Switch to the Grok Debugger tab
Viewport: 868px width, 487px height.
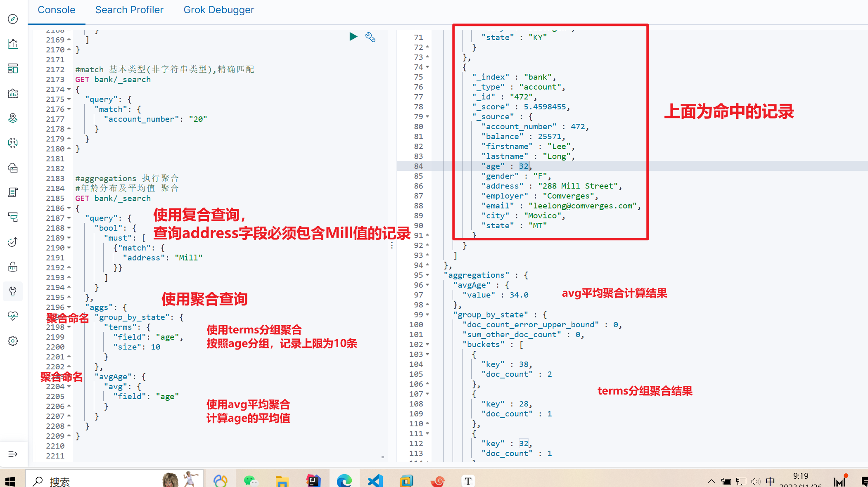point(218,10)
